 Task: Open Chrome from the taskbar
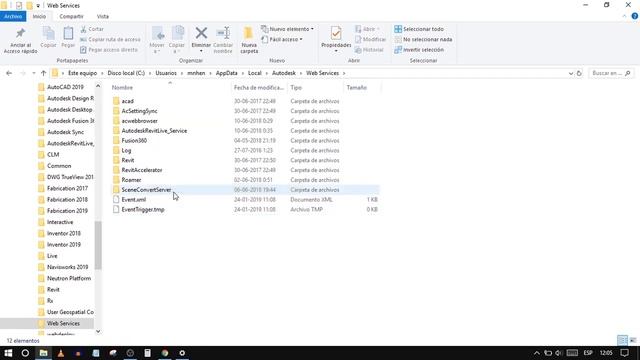(x=165, y=353)
